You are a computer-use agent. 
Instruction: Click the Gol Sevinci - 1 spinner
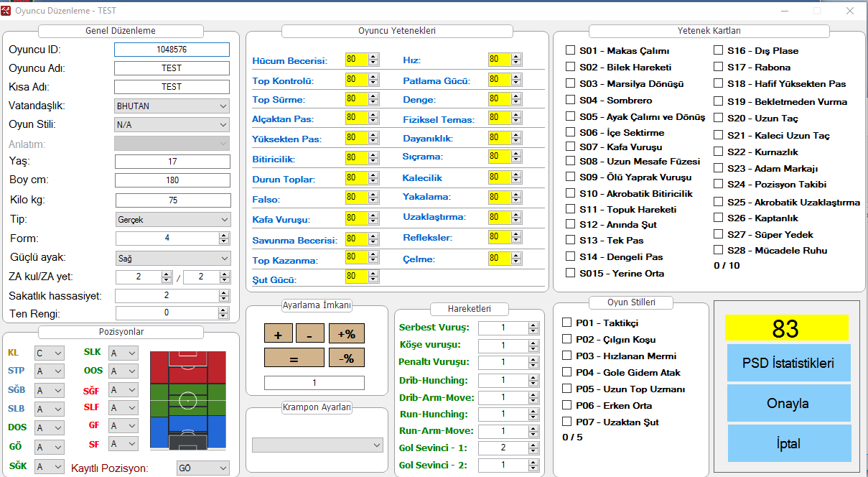point(533,448)
